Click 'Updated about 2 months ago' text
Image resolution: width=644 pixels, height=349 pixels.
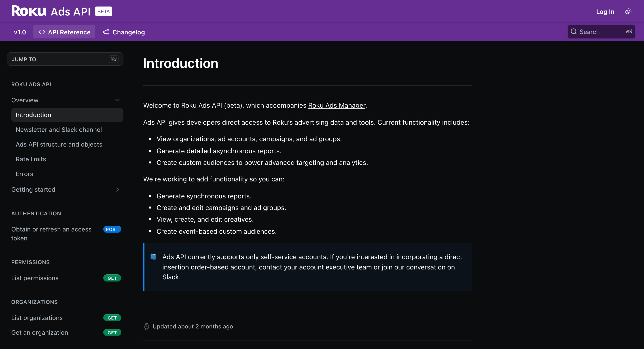click(x=193, y=326)
